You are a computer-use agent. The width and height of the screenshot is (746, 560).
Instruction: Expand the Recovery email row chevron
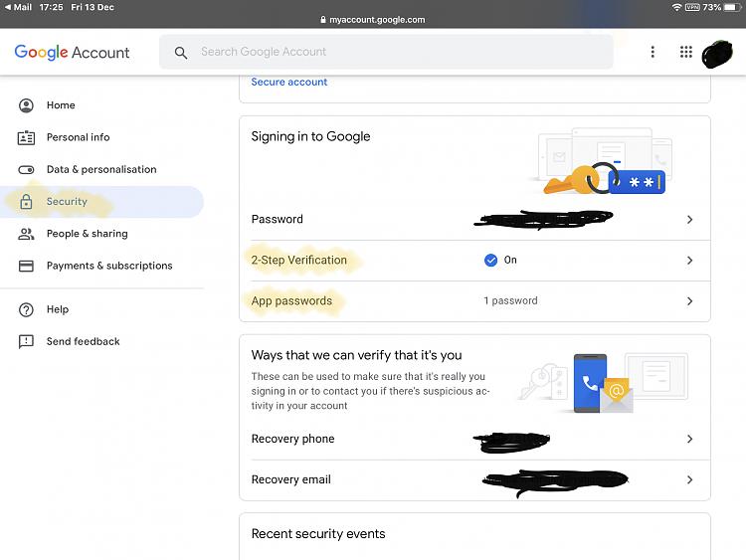click(x=689, y=479)
